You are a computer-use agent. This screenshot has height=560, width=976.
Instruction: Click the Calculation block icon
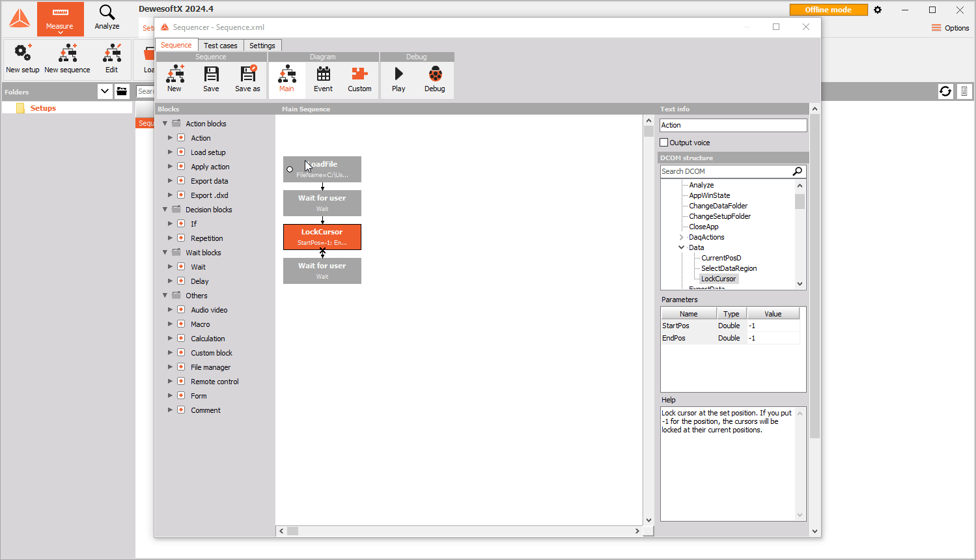181,338
